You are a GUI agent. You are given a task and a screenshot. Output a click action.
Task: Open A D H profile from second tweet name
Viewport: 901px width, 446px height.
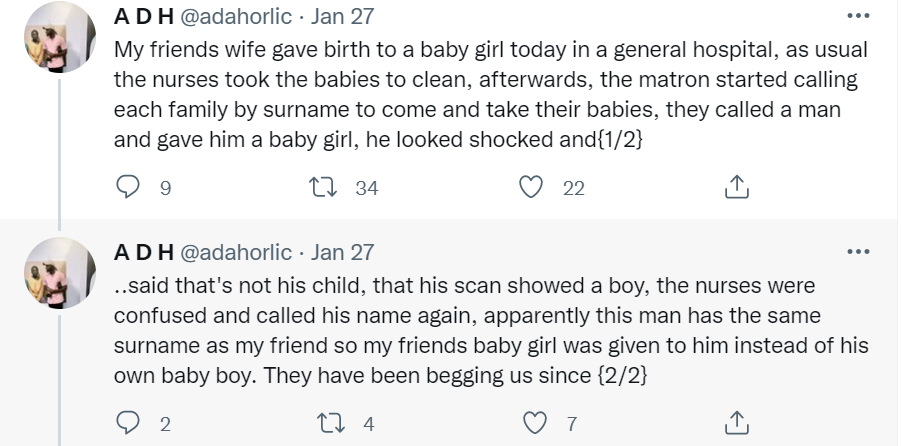point(145,252)
